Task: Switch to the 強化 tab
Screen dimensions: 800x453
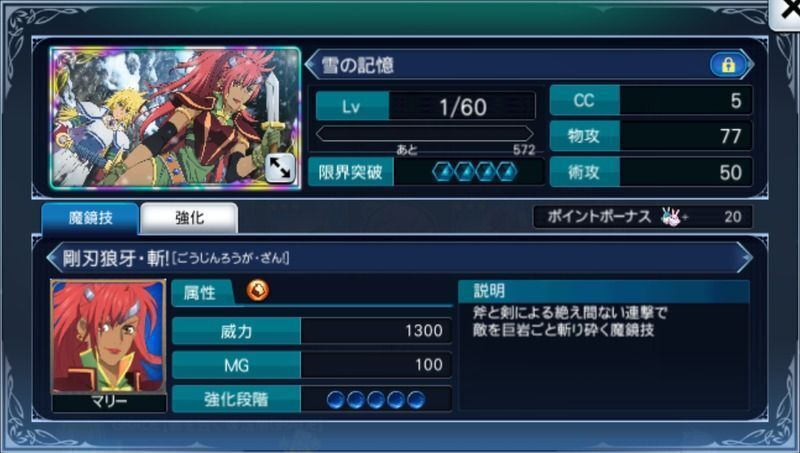Action: pos(189,218)
